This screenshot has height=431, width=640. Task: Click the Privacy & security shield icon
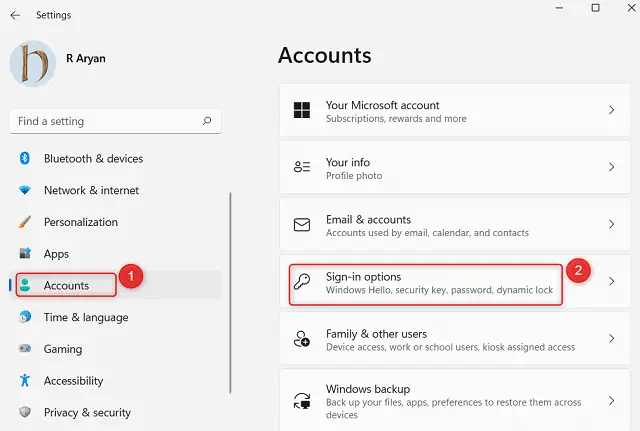point(25,412)
